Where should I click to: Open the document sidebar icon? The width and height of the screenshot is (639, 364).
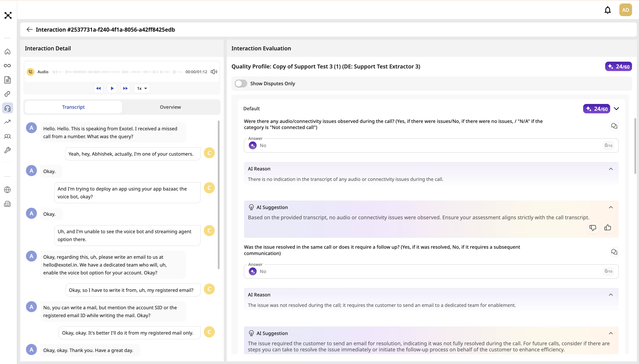[x=7, y=80]
